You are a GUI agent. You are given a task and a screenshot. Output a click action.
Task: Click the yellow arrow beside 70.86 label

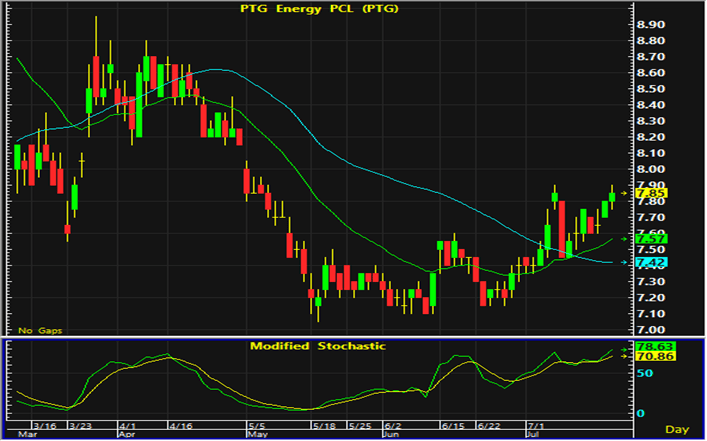click(x=624, y=356)
